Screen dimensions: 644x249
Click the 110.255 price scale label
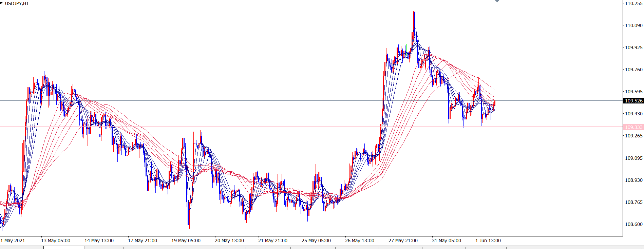[x=633, y=3]
